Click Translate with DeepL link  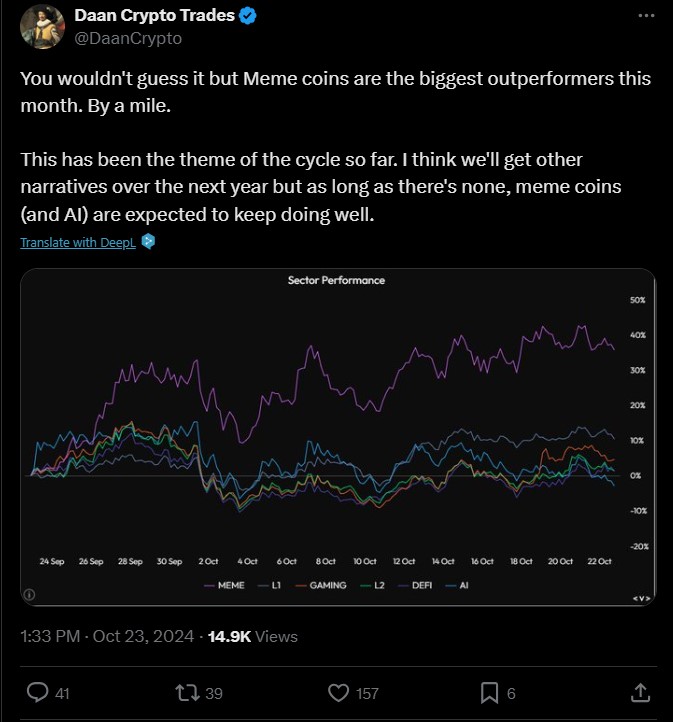78,242
